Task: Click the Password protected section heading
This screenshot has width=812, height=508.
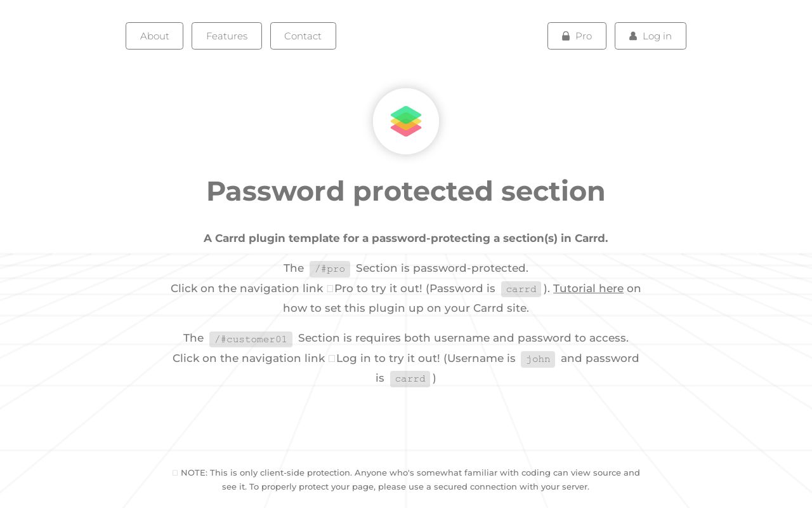Action: point(406,191)
